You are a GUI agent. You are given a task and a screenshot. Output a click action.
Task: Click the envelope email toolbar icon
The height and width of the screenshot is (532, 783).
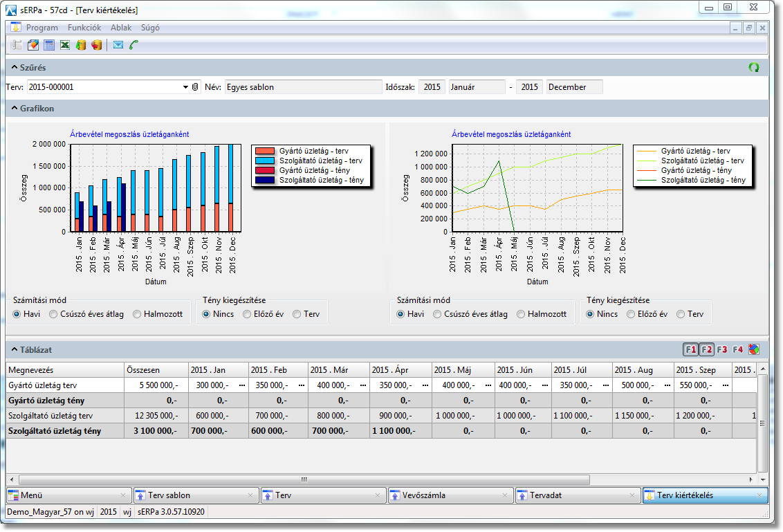pyautogui.click(x=118, y=45)
